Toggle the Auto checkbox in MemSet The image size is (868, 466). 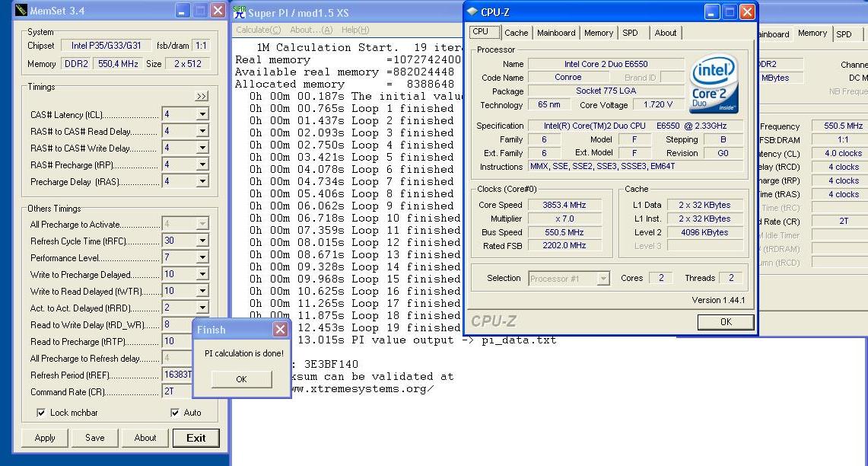[175, 413]
